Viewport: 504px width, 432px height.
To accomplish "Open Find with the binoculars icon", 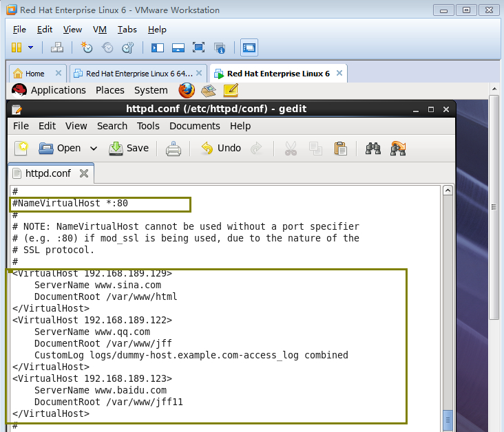I will [x=373, y=149].
